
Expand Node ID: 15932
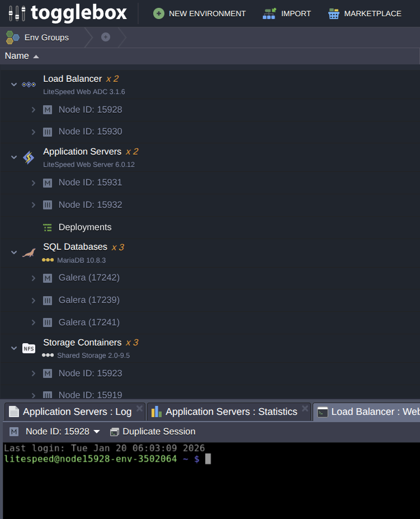(34, 205)
